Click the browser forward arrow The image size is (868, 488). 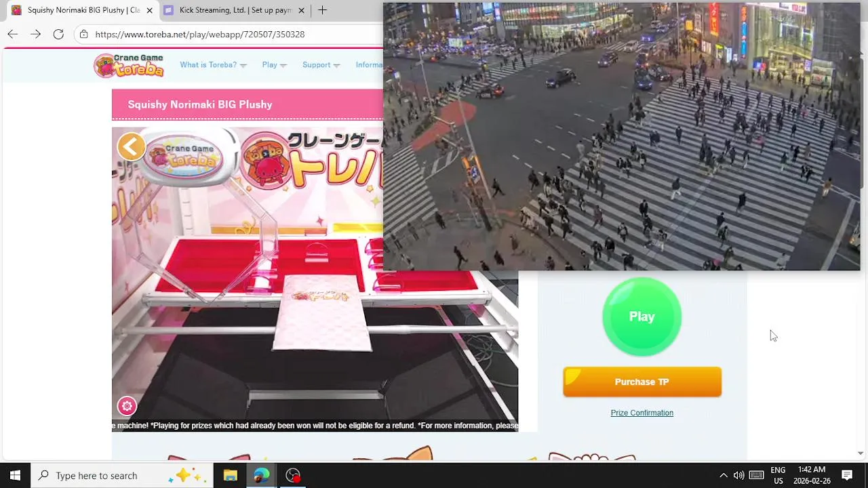(x=36, y=34)
